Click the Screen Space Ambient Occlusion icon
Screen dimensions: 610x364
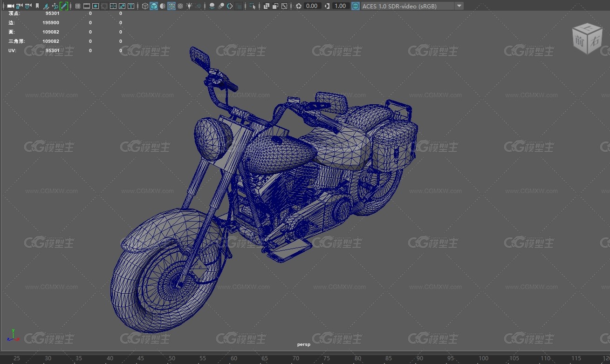tap(212, 6)
